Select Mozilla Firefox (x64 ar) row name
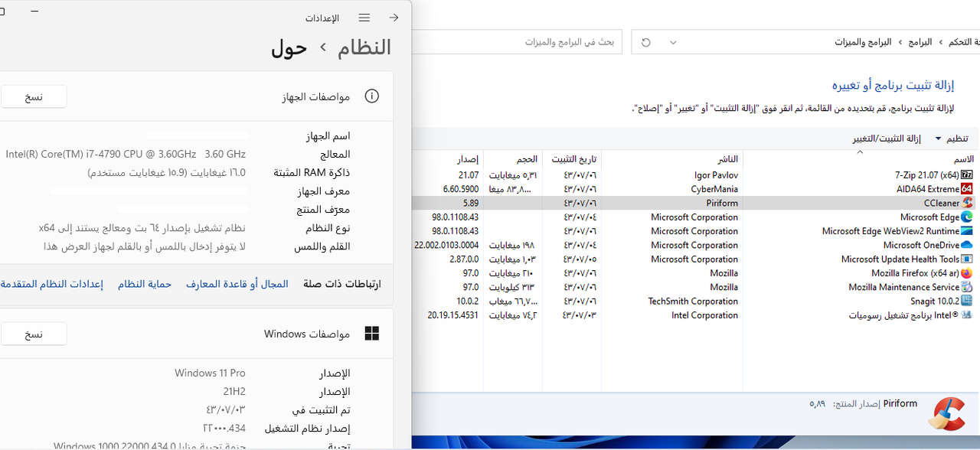 915,273
